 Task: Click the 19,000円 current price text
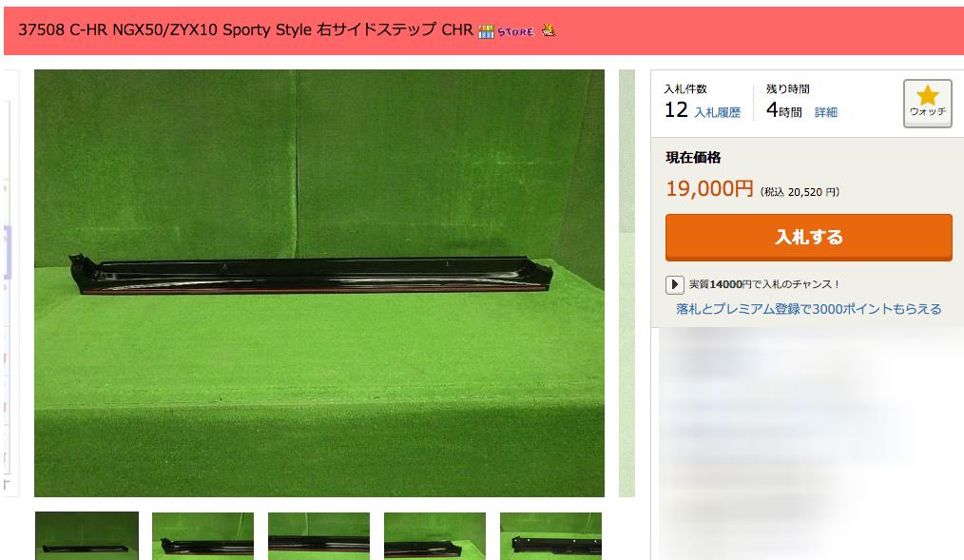(709, 188)
